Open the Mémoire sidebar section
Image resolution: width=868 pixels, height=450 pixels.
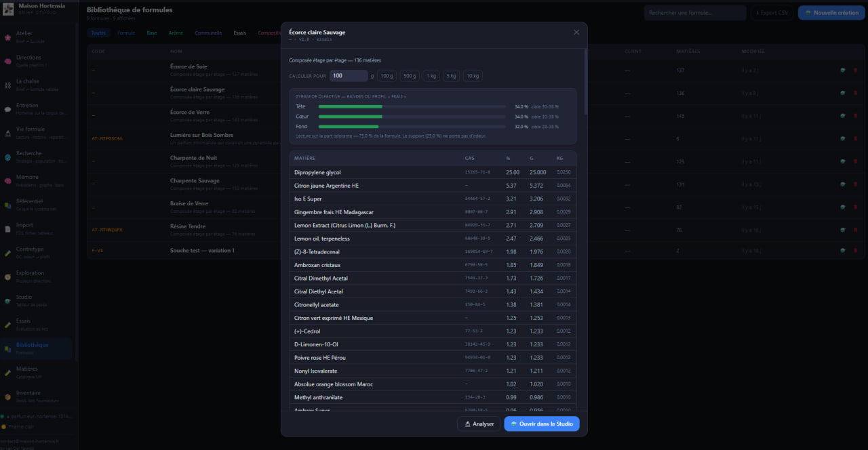coord(37,180)
